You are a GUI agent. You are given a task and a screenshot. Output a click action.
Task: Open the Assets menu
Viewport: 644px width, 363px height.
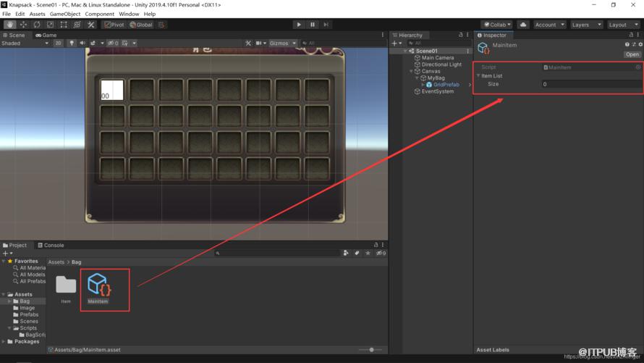tap(37, 14)
